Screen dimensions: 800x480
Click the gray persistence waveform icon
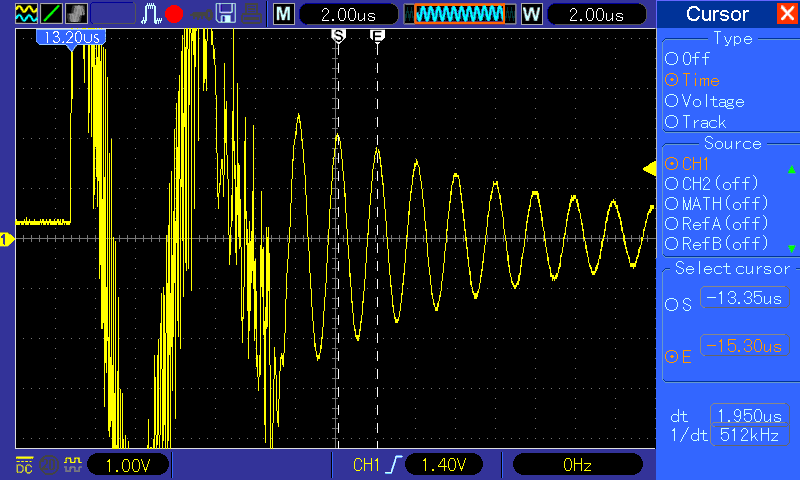(76, 14)
